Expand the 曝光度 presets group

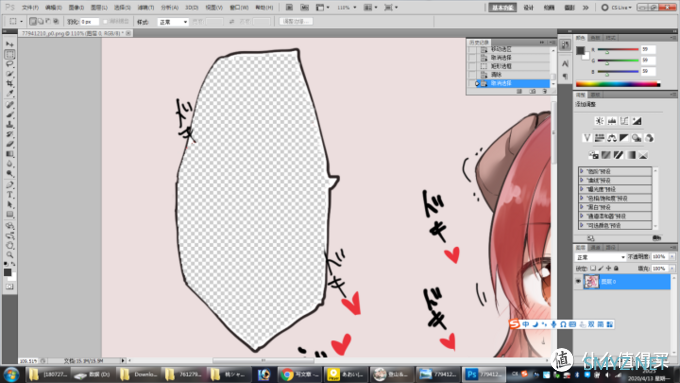coord(582,189)
